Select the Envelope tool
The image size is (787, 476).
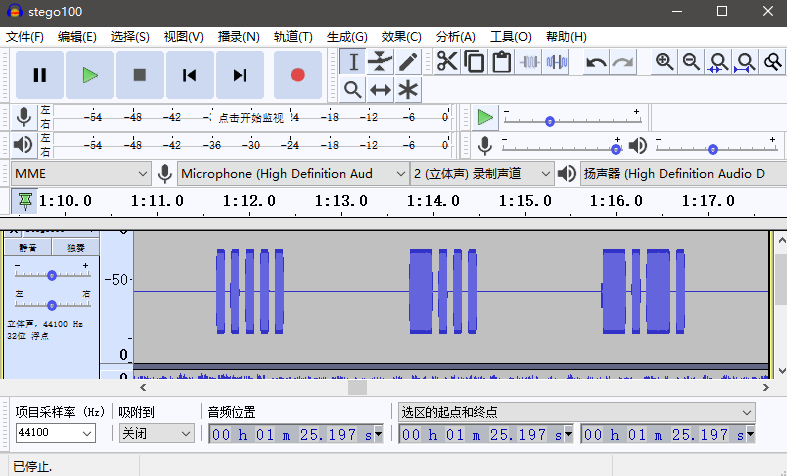(380, 62)
